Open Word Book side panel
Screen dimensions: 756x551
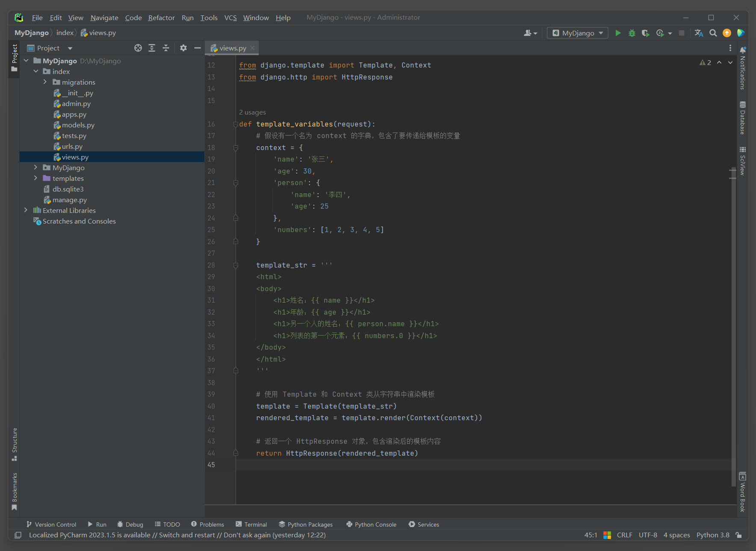click(x=743, y=492)
